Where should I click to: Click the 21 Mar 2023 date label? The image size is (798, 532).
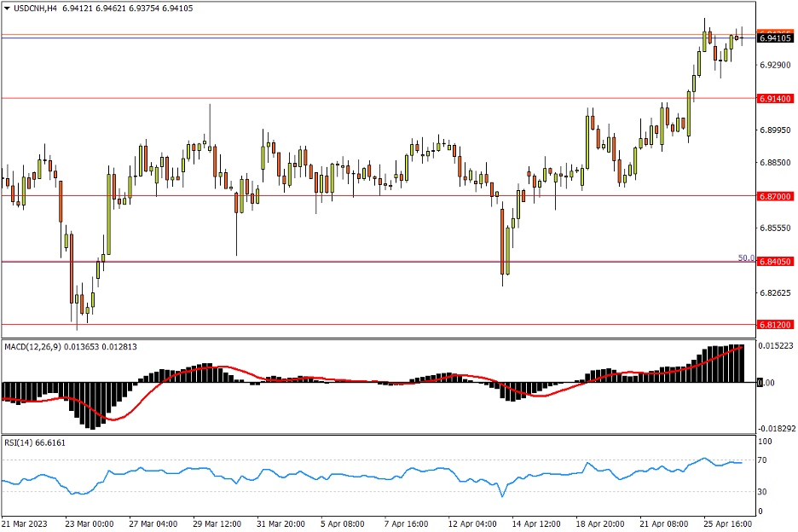[x=25, y=523]
